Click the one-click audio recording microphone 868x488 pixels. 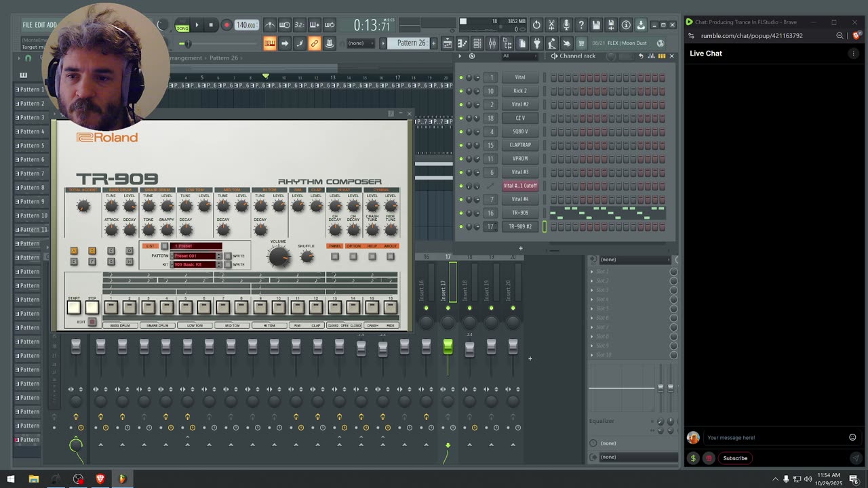[x=566, y=25]
